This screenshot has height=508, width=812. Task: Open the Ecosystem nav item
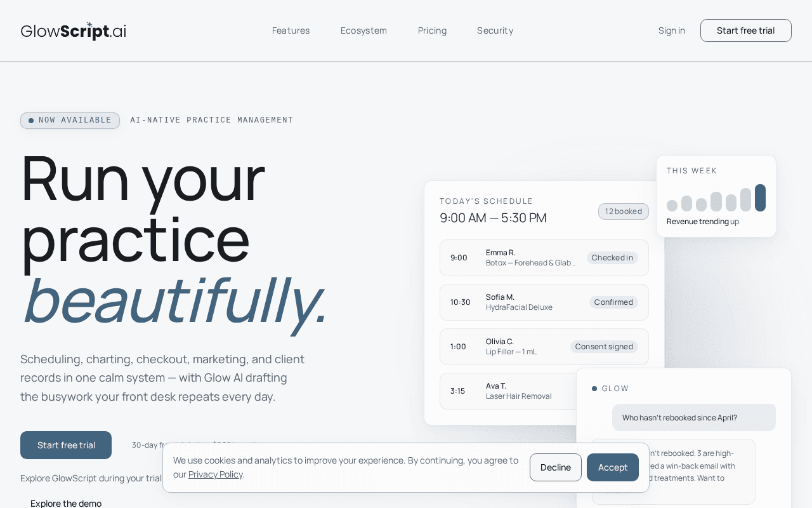(x=363, y=30)
